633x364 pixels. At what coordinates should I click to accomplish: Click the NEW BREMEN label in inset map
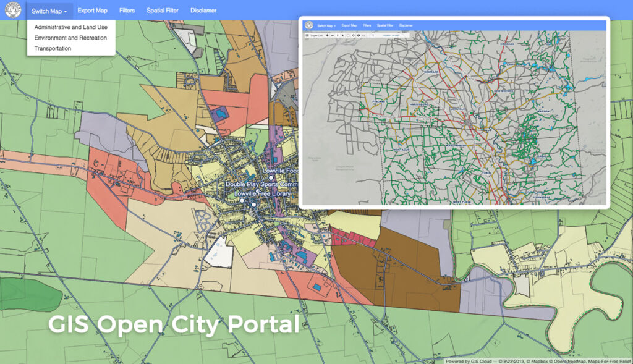(x=504, y=91)
